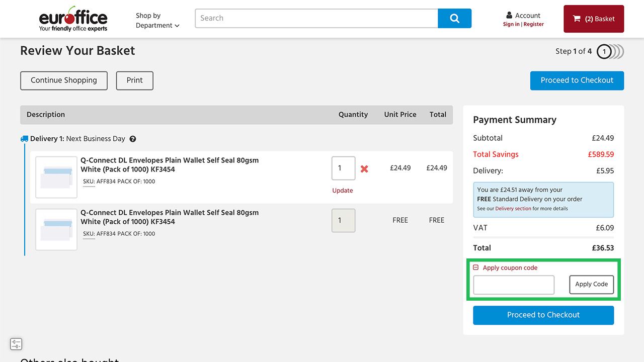Image resolution: width=644 pixels, height=362 pixels.
Task: Collapse the Apply coupon code section
Action: click(476, 268)
